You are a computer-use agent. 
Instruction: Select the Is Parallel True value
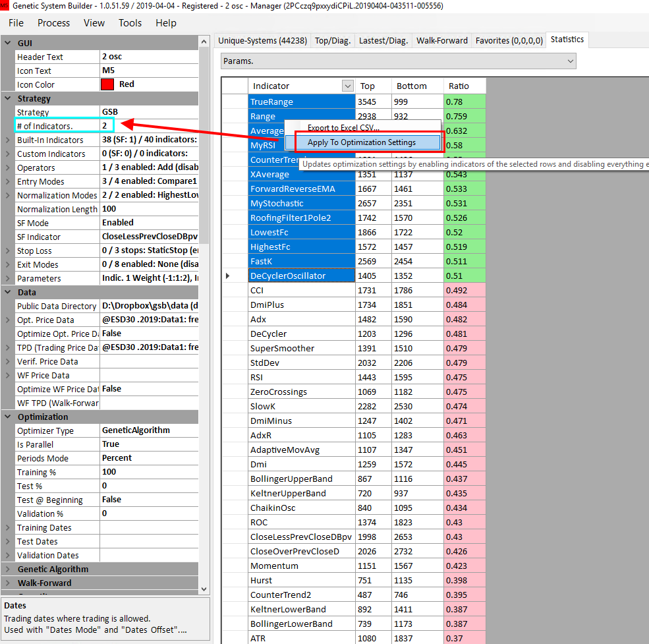coord(148,444)
